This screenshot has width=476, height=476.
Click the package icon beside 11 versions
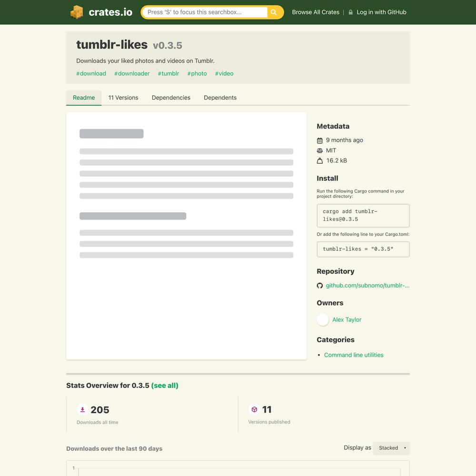coord(254,409)
